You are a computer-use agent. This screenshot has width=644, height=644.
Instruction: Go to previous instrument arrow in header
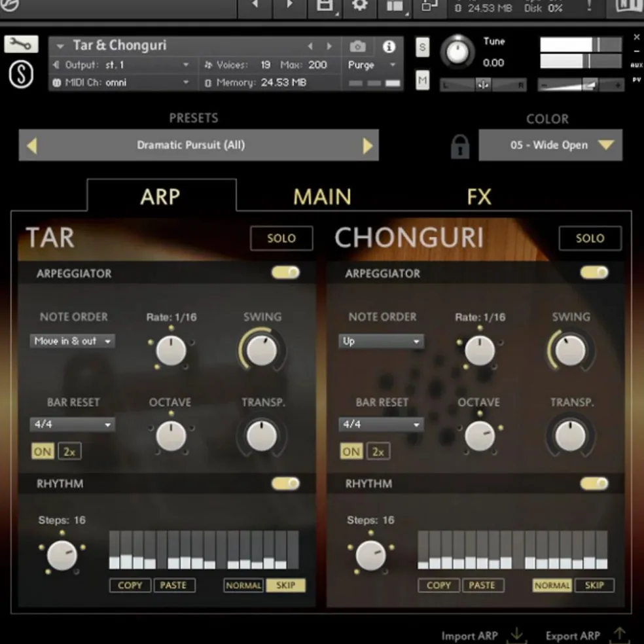pyautogui.click(x=310, y=46)
